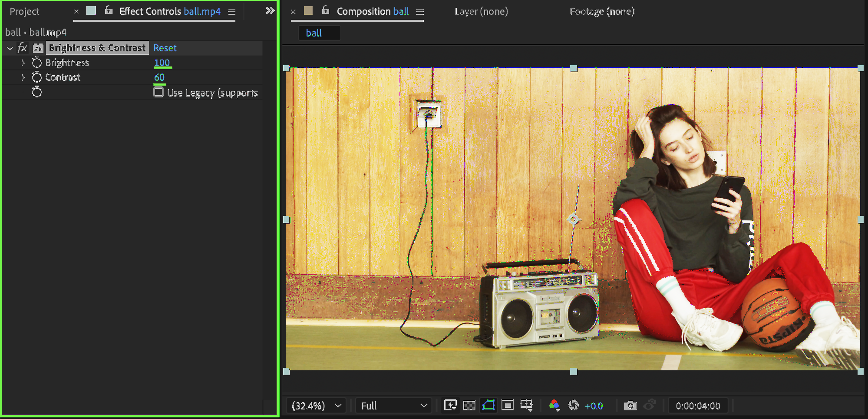Viewport: 868px width, 419px height.
Task: Click Show Channel color management icon
Action: tap(554, 406)
